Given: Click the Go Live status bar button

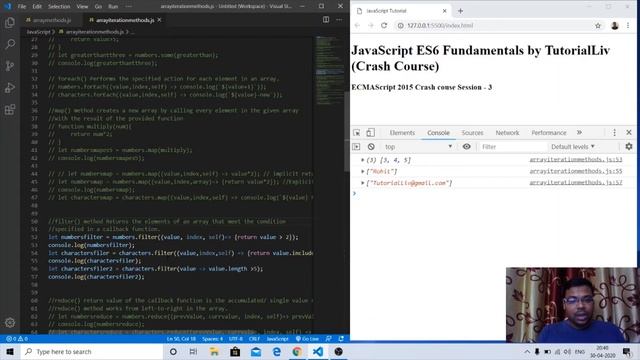Looking at the screenshot, I should pyautogui.click(x=307, y=339).
